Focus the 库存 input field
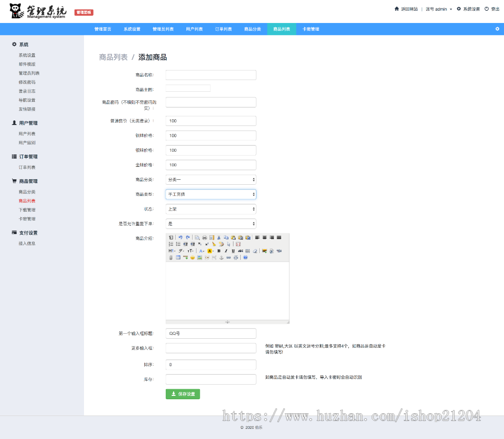This screenshot has height=439, width=504. pyautogui.click(x=211, y=379)
